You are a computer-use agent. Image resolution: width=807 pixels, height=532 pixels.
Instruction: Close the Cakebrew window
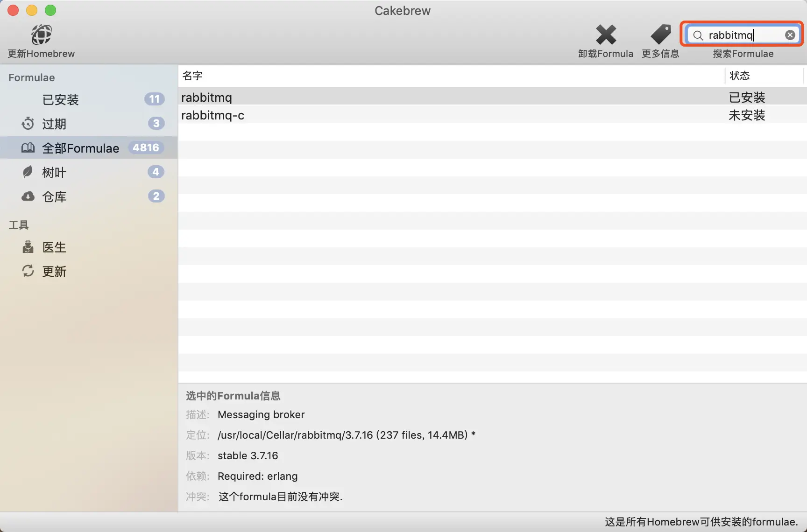point(13,10)
